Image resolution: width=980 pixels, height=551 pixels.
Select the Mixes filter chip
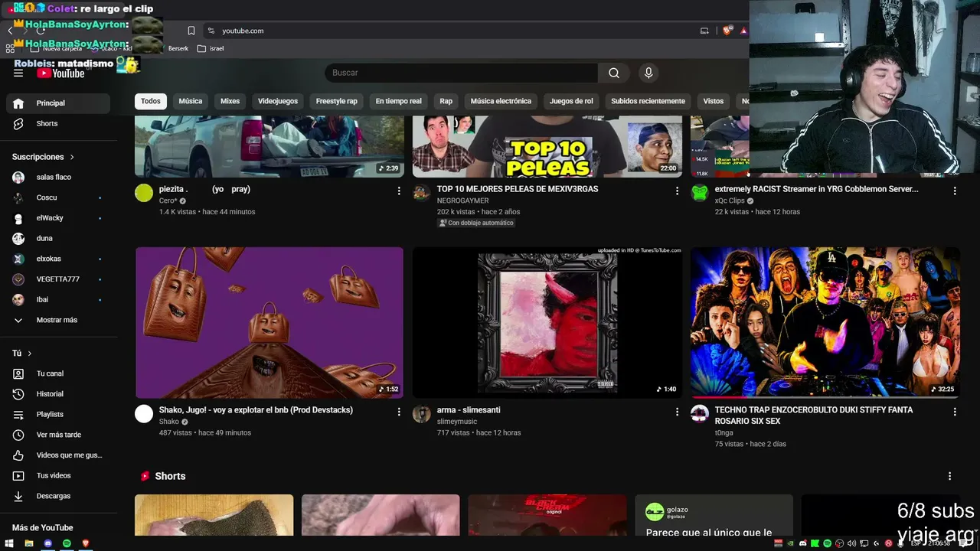[230, 101]
